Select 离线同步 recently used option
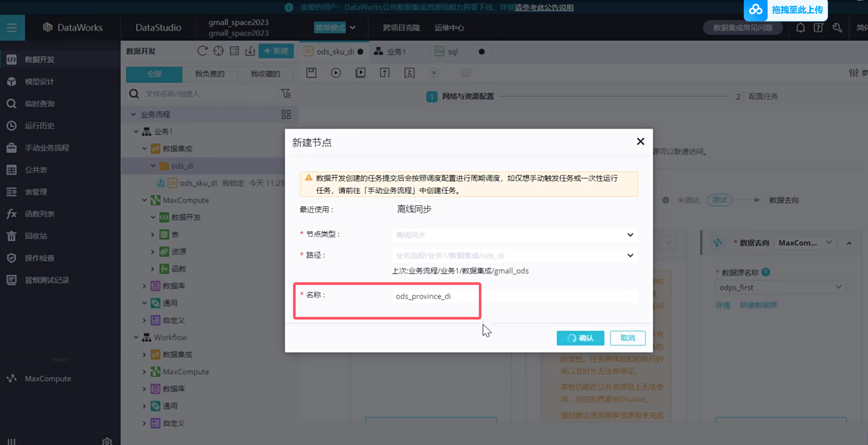868x445 pixels. (414, 209)
